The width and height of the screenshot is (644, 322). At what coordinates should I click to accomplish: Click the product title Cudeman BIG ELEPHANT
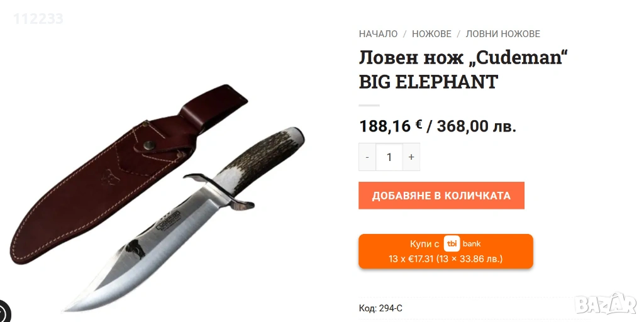tap(464, 69)
